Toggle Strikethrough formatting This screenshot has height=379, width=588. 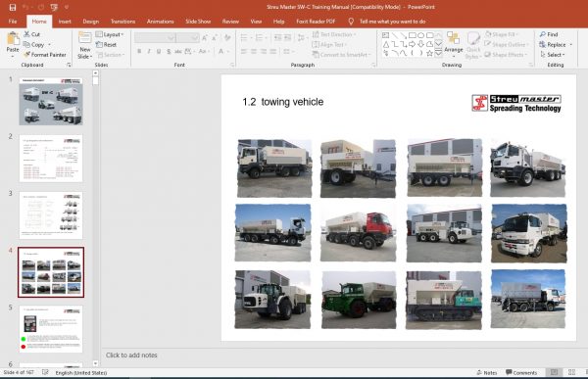point(178,51)
